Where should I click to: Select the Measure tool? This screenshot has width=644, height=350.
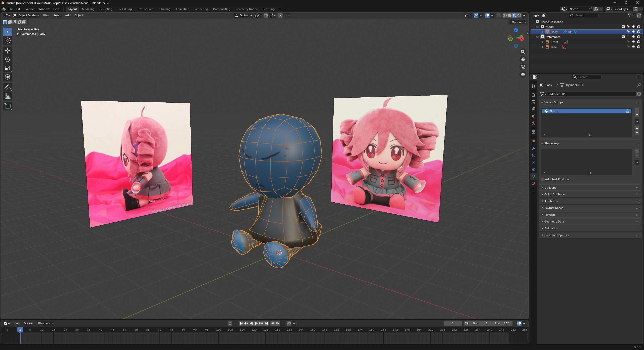tap(8, 96)
